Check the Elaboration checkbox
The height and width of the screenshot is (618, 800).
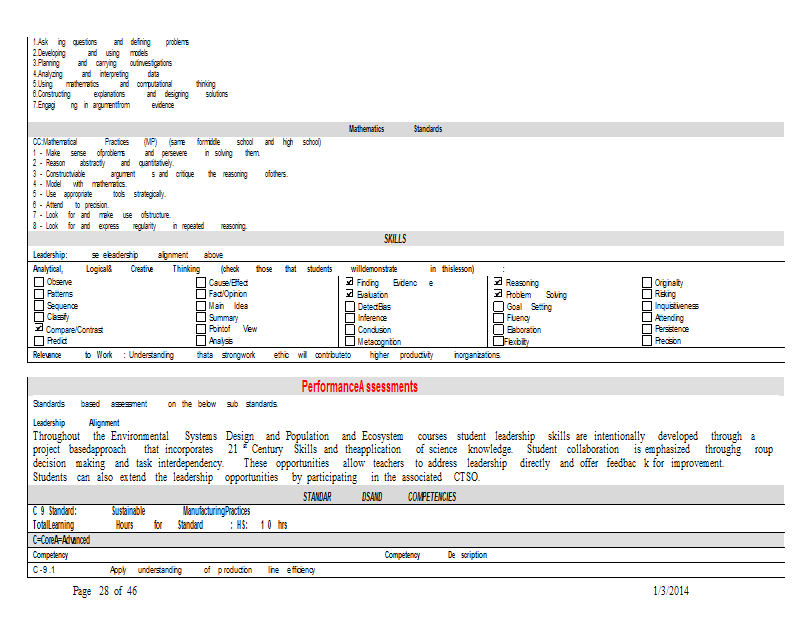point(498,329)
